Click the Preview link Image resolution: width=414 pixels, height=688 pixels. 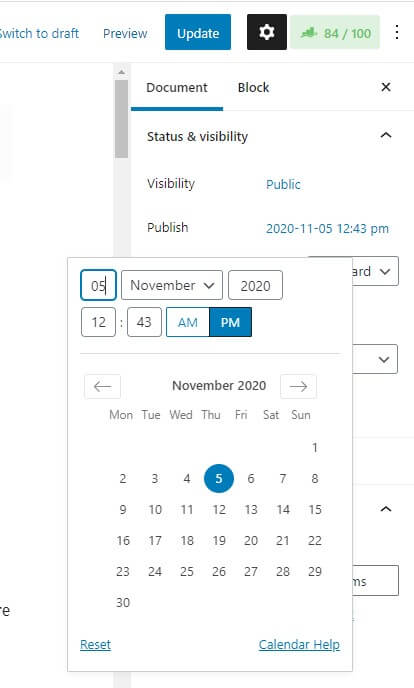pos(125,33)
